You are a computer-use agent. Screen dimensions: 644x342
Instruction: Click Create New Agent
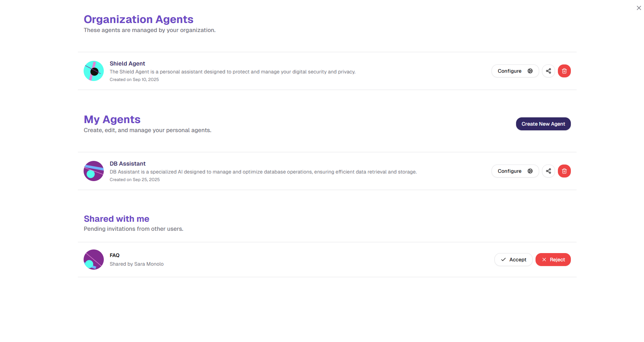tap(543, 124)
